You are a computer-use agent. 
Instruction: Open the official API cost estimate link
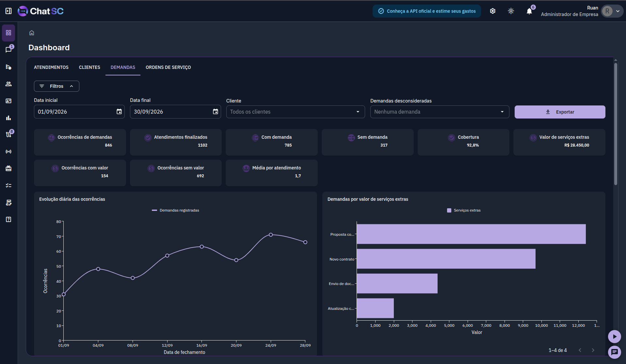coord(427,11)
